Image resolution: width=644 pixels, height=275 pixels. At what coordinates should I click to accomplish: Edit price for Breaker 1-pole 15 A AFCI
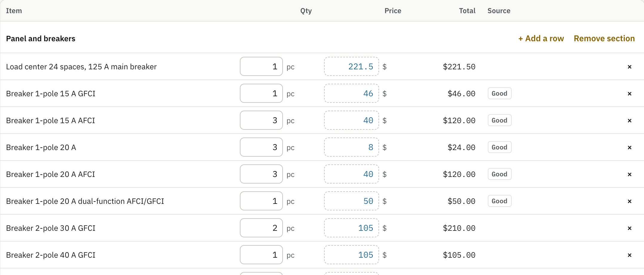tap(352, 120)
